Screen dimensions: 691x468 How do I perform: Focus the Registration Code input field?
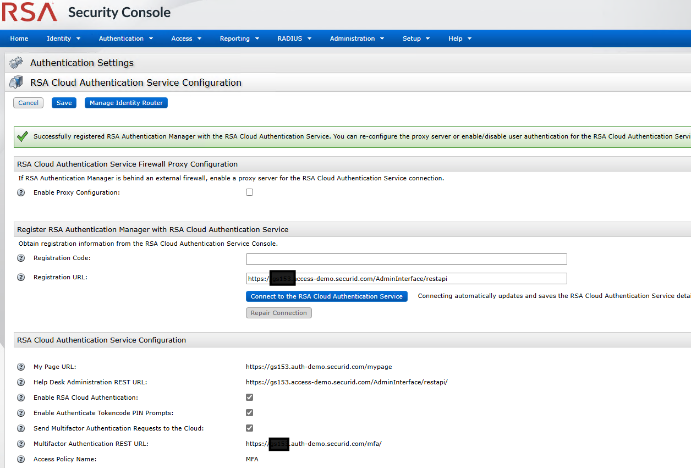coord(407,260)
